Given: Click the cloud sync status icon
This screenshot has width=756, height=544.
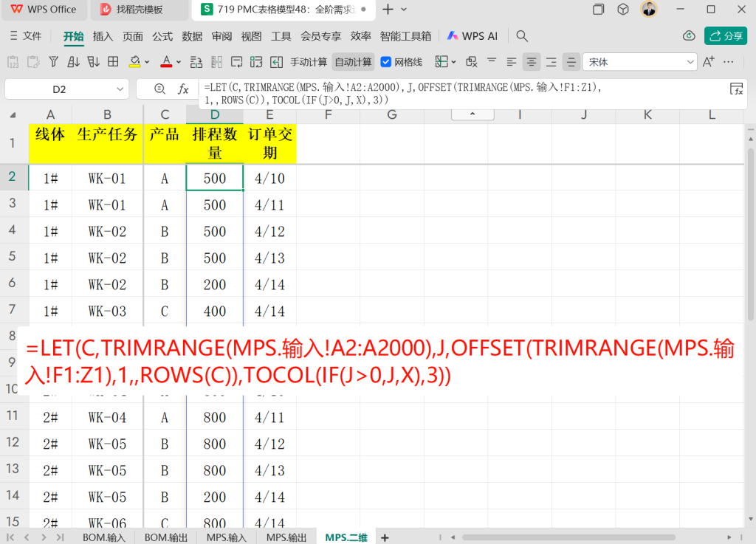Looking at the screenshot, I should (x=689, y=36).
